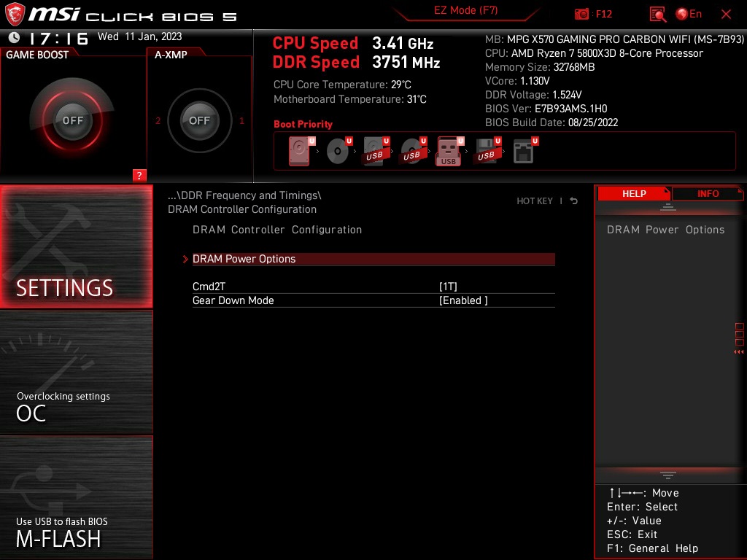Click the help panel bottom scroll handle
The height and width of the screenshot is (560, 747).
668,475
